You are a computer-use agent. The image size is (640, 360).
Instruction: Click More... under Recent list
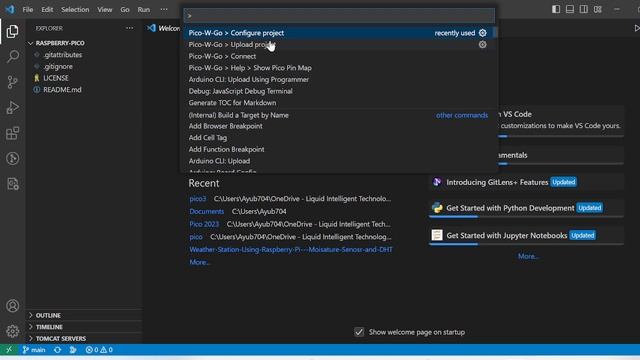click(x=200, y=262)
